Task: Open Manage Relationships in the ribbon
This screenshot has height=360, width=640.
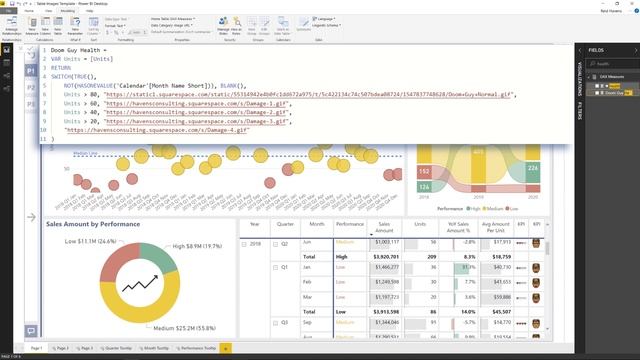Action: [x=11, y=26]
